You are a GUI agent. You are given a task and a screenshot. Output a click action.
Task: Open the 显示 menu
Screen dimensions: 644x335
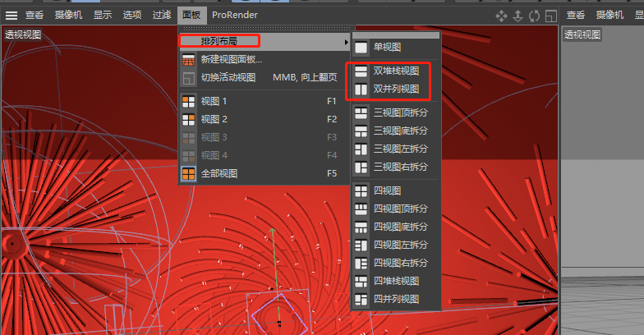coord(103,15)
